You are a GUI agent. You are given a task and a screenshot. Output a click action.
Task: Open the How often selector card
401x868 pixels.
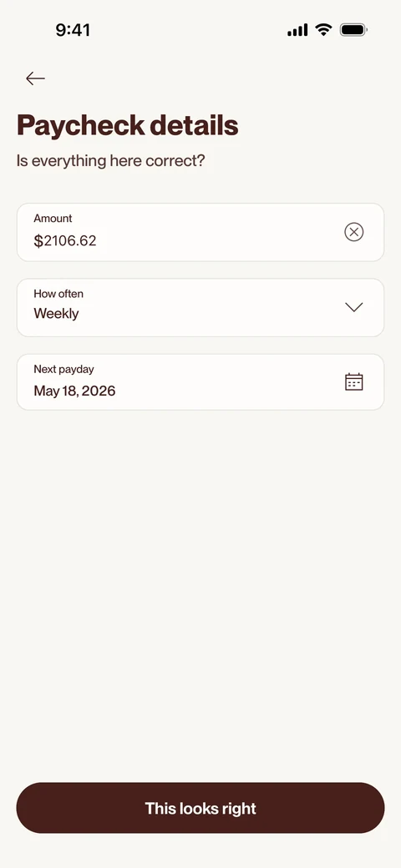pos(200,307)
